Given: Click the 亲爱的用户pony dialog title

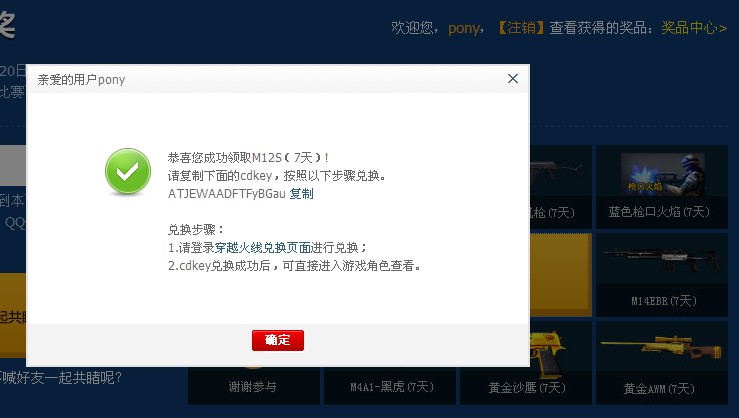Looking at the screenshot, I should [x=81, y=80].
